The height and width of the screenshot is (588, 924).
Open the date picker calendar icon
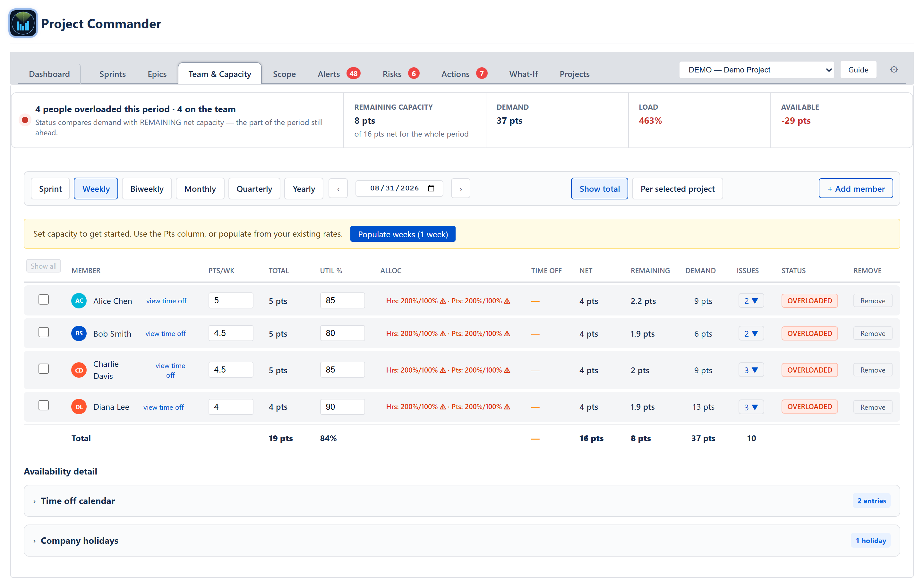[431, 188]
